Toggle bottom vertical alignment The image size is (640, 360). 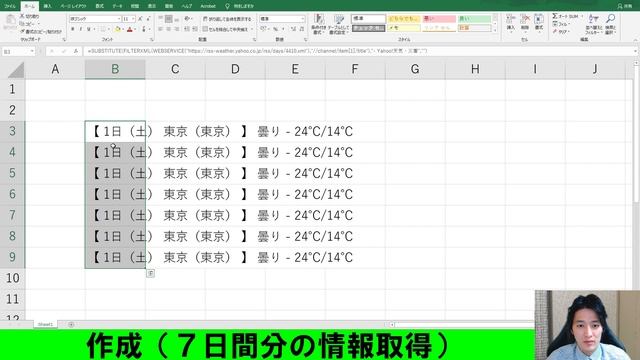pyautogui.click(x=176, y=19)
